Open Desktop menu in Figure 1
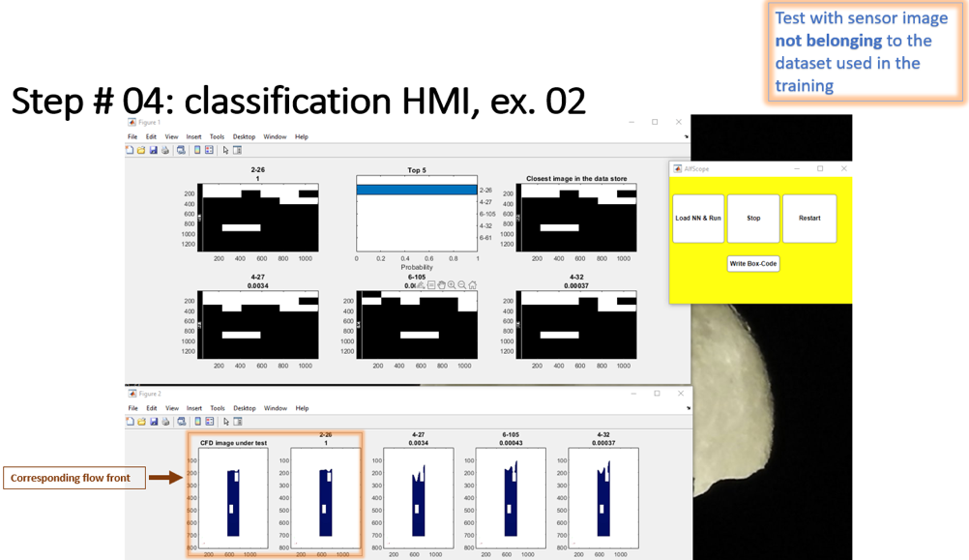 (244, 136)
